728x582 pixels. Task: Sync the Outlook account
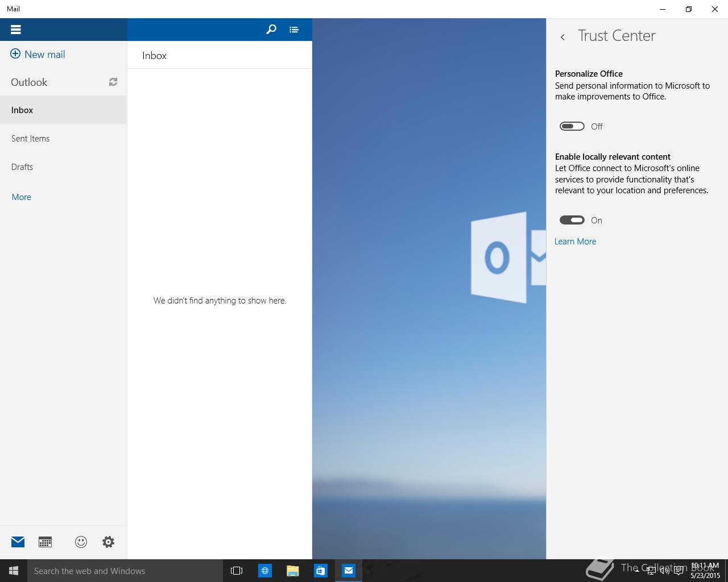[x=113, y=82]
